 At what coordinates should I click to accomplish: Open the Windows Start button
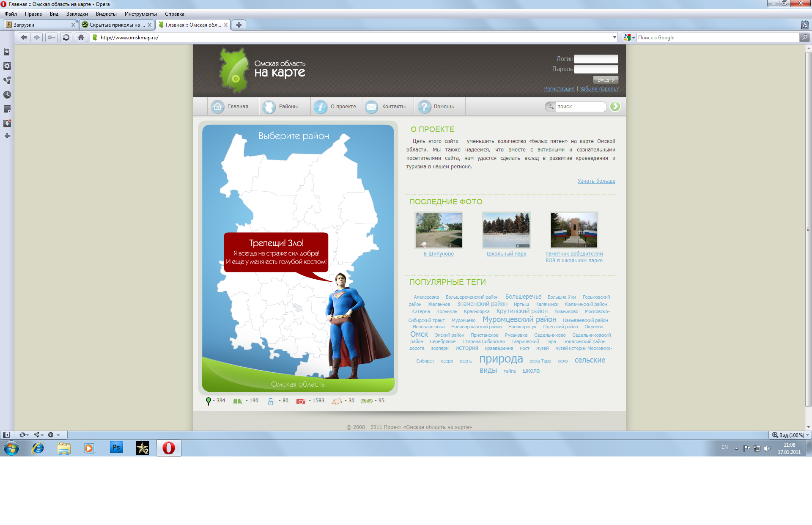(11, 448)
